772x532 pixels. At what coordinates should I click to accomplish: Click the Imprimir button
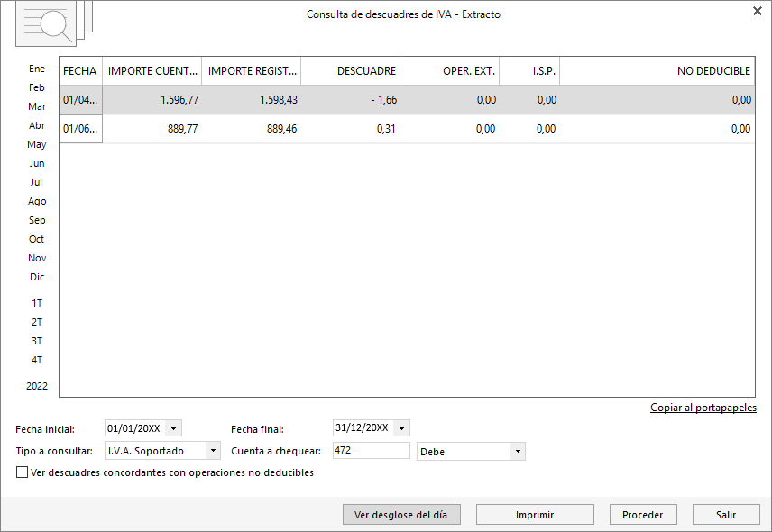535,515
